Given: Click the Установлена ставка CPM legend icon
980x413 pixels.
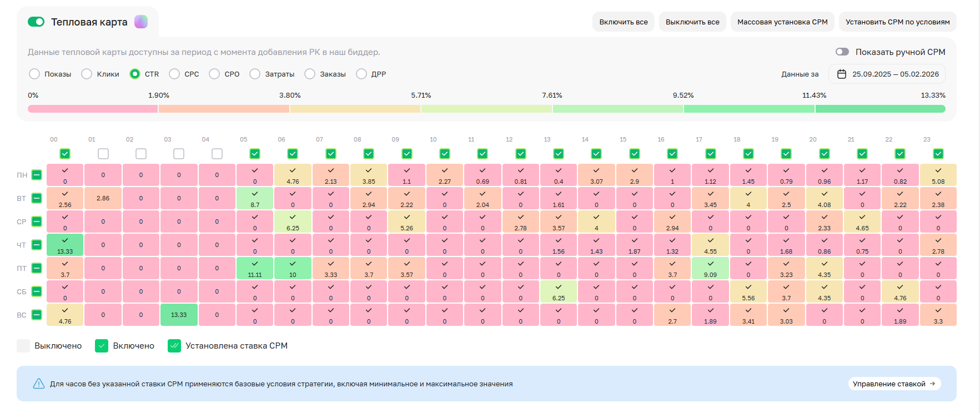Looking at the screenshot, I should [x=174, y=346].
